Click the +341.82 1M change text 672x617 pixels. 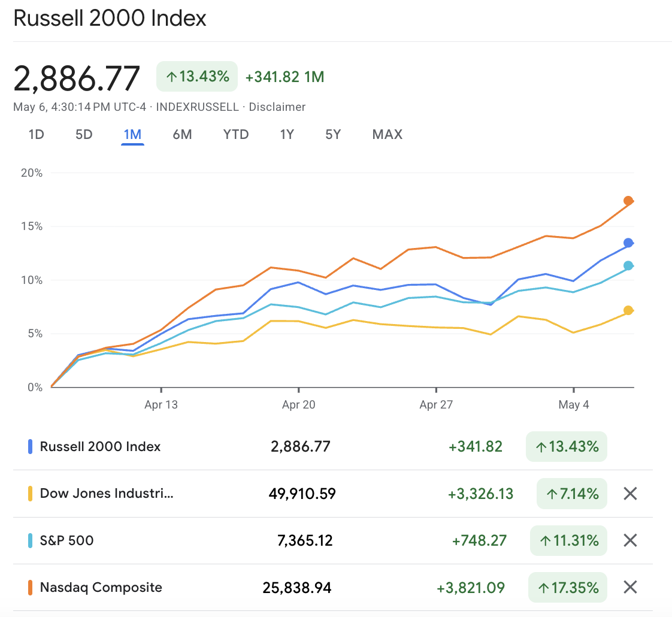284,77
